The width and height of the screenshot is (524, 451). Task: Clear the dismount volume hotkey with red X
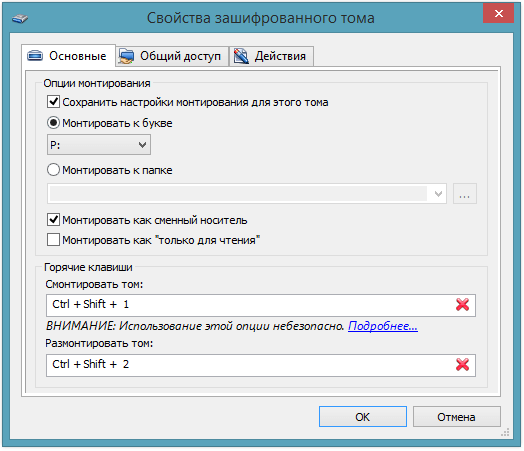click(462, 365)
